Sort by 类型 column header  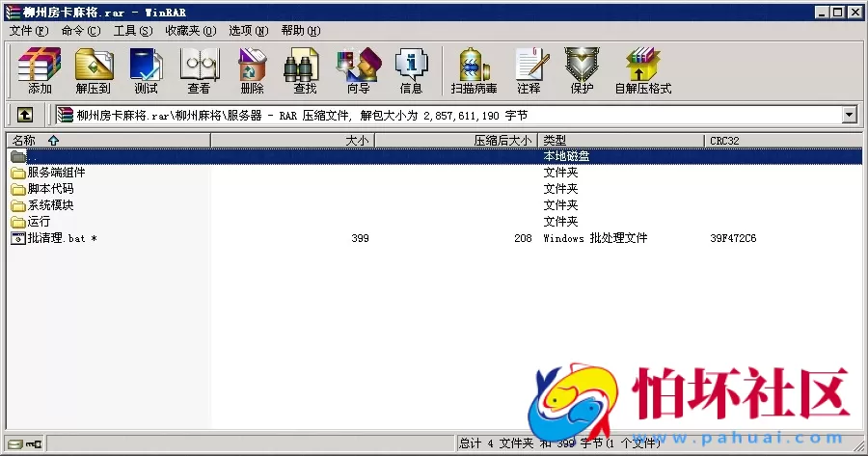(x=621, y=141)
